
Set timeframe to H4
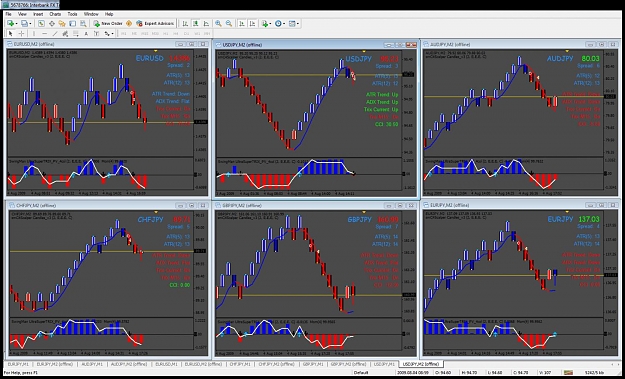click(176, 34)
